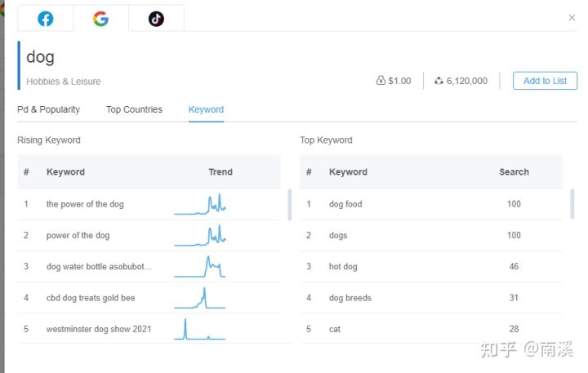Click trend chart for cbd dog treats
Screen dimensions: 588x373
coord(200,298)
